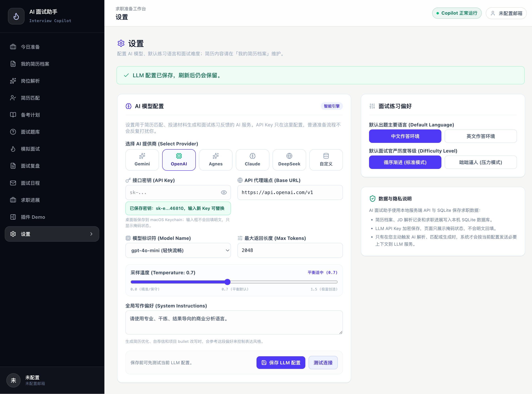Click the file icon beside 面试复盘
This screenshot has width=532, height=394.
coord(13,166)
